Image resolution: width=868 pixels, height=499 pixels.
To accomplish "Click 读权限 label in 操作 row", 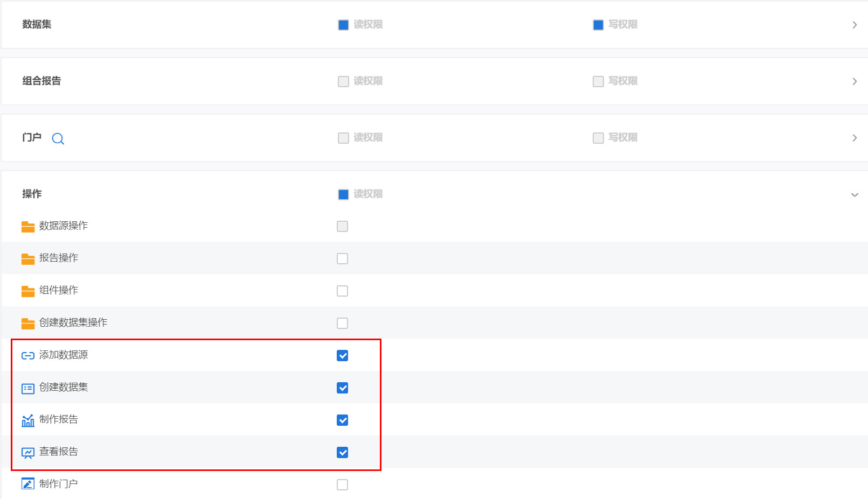I will coord(368,194).
